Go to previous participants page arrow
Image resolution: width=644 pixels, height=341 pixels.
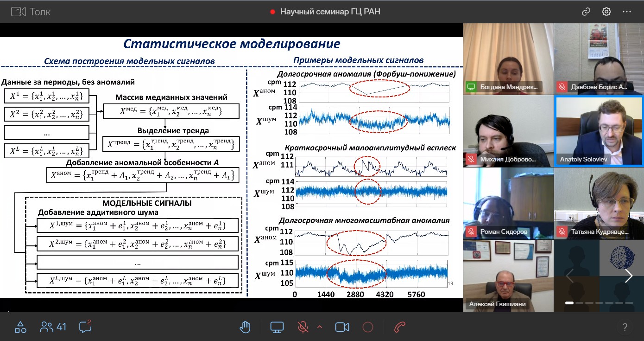point(569,276)
